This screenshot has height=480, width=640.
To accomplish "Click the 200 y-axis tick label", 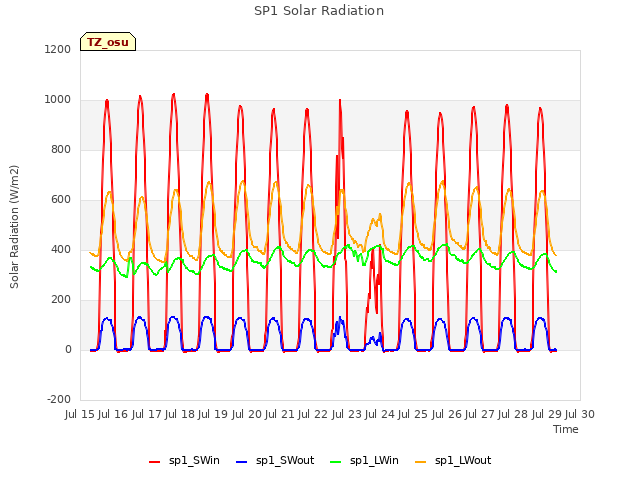I will tap(61, 300).
